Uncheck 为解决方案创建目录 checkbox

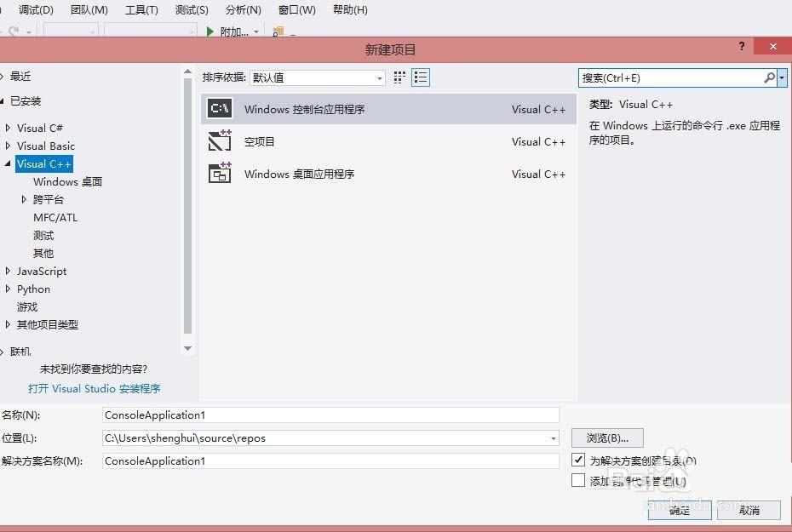point(577,460)
